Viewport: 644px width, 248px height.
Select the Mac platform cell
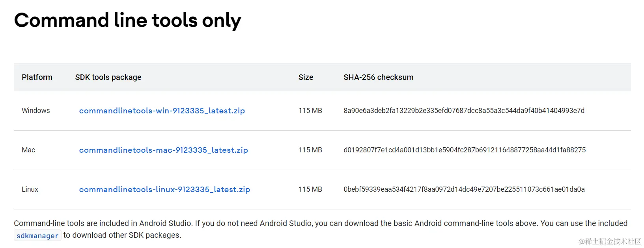pyautogui.click(x=28, y=150)
